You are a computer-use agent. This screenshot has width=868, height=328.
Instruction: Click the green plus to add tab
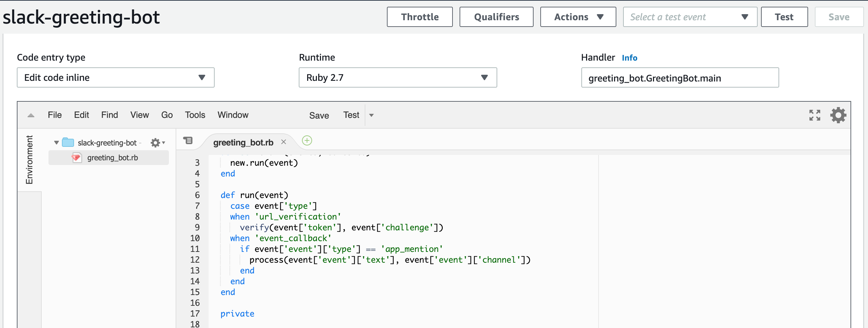(x=306, y=140)
